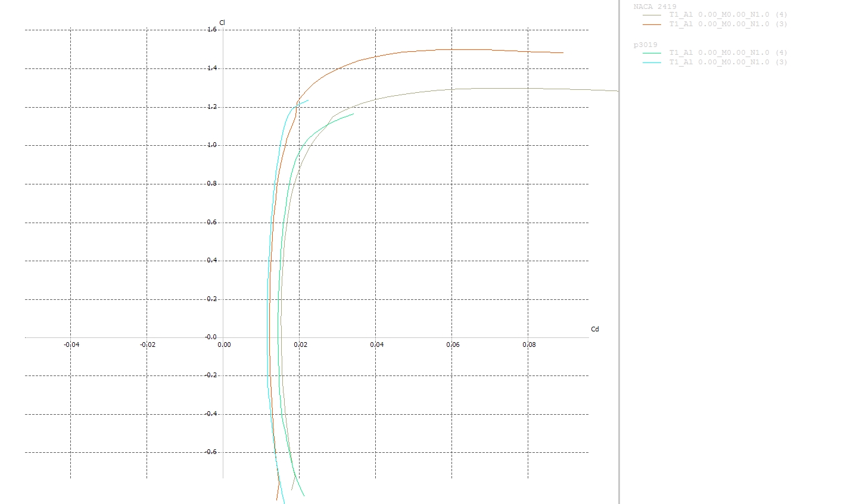Click the Cd horizontal axis label
841x504 pixels.
594,329
